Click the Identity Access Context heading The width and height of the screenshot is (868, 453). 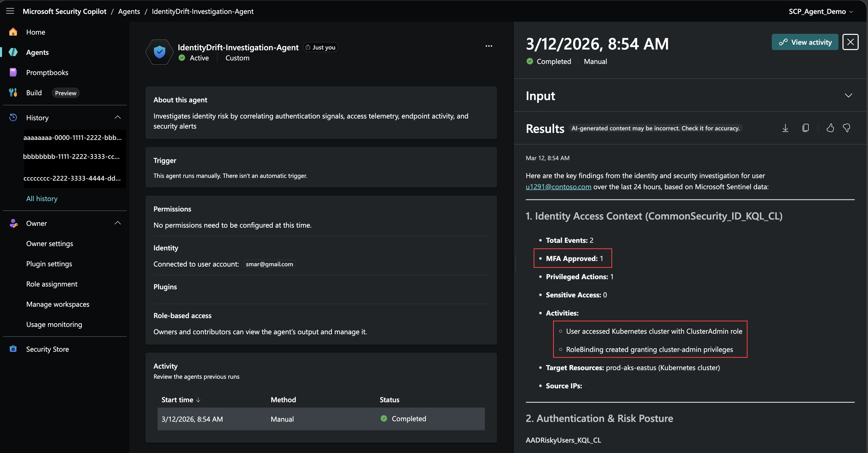click(654, 216)
